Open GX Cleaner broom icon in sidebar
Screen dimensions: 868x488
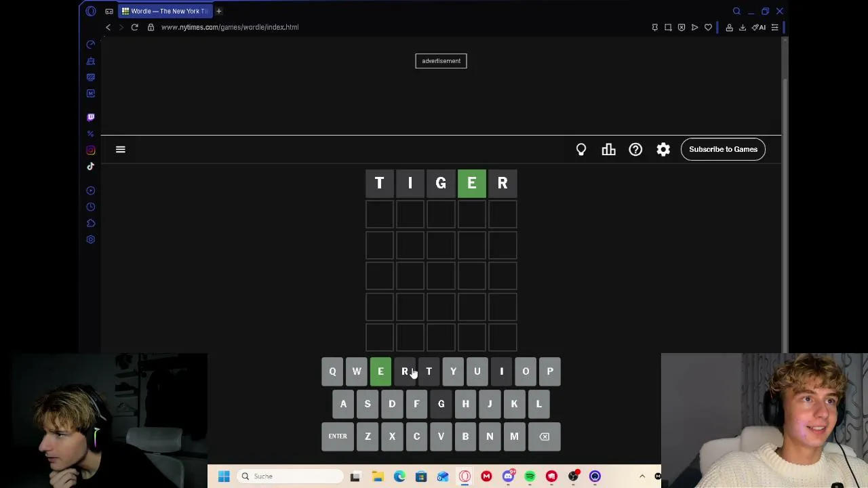click(x=91, y=61)
